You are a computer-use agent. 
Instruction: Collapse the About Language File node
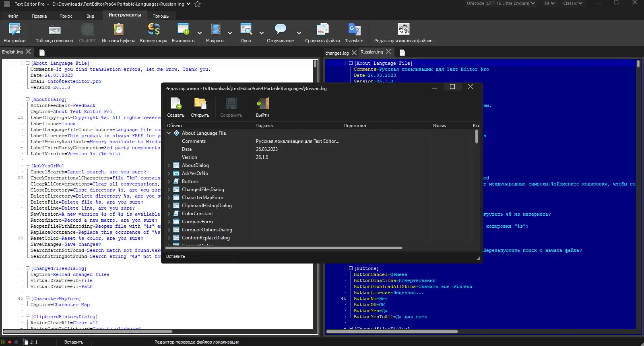169,133
